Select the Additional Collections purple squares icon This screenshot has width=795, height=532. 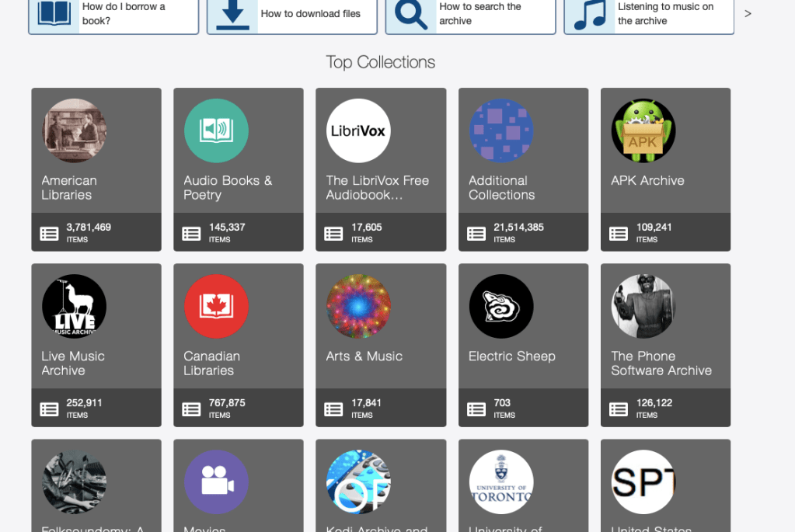tap(501, 130)
